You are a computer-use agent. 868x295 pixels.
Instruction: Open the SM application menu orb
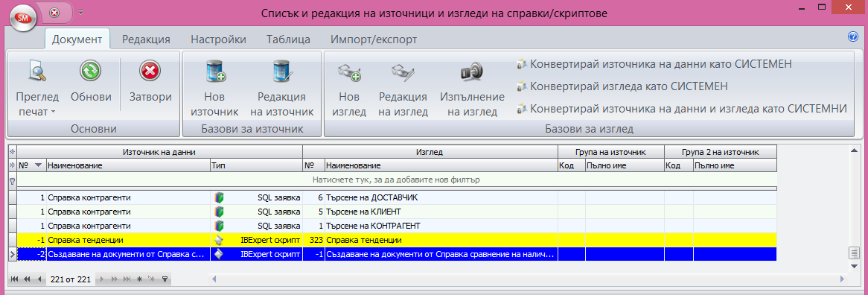[24, 19]
